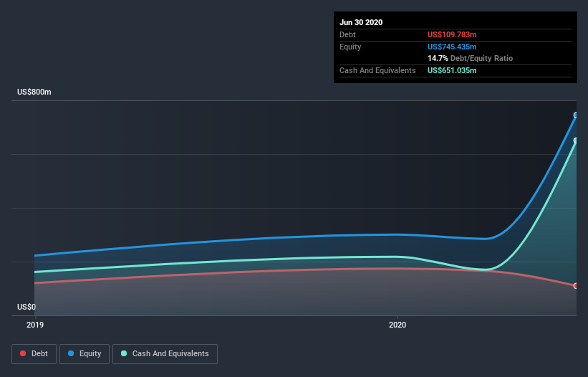This screenshot has height=377, width=588.
Task: Click the US$651.035m cash value
Action: (x=452, y=70)
